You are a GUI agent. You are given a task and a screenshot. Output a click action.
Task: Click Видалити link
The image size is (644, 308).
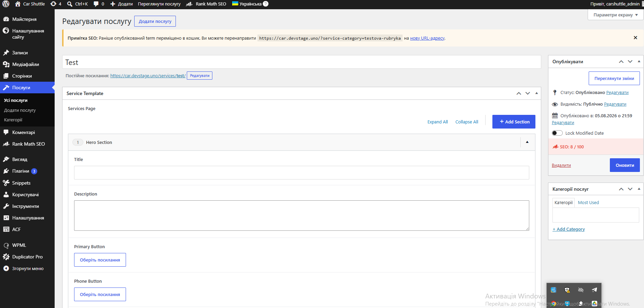561,165
